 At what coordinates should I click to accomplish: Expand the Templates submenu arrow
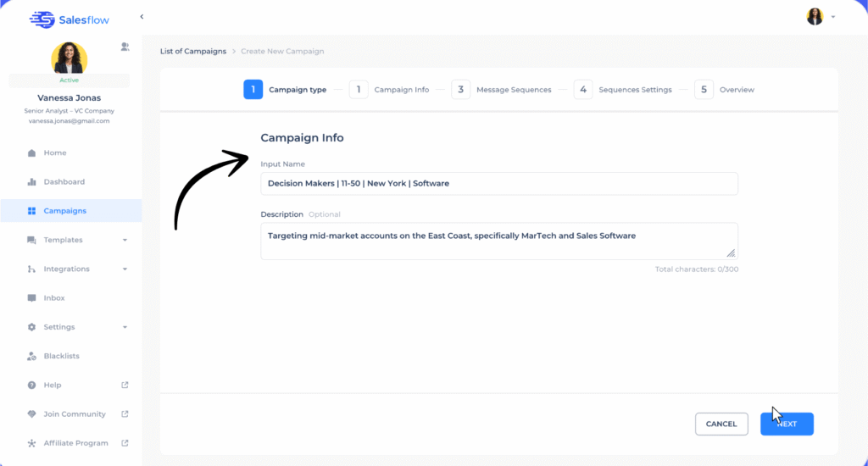coord(125,241)
